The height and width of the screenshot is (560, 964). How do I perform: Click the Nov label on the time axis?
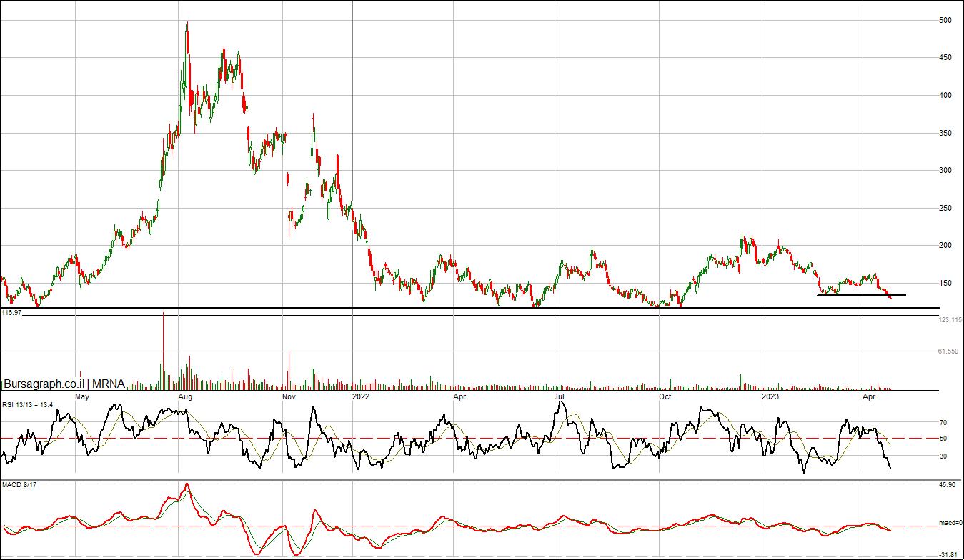(x=289, y=396)
